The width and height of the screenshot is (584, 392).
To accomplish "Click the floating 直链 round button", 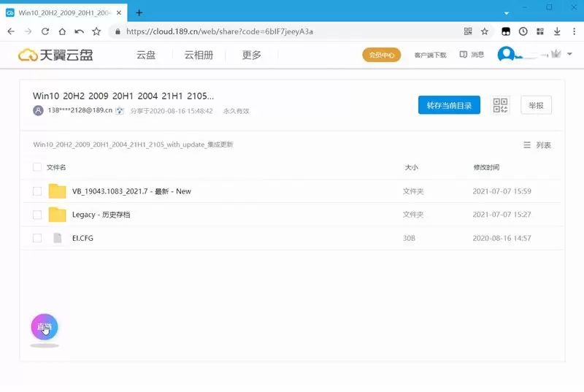I will tap(45, 327).
